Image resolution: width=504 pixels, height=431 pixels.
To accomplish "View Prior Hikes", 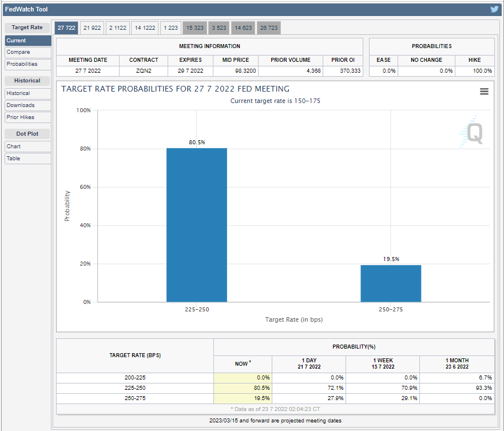I will [27, 117].
